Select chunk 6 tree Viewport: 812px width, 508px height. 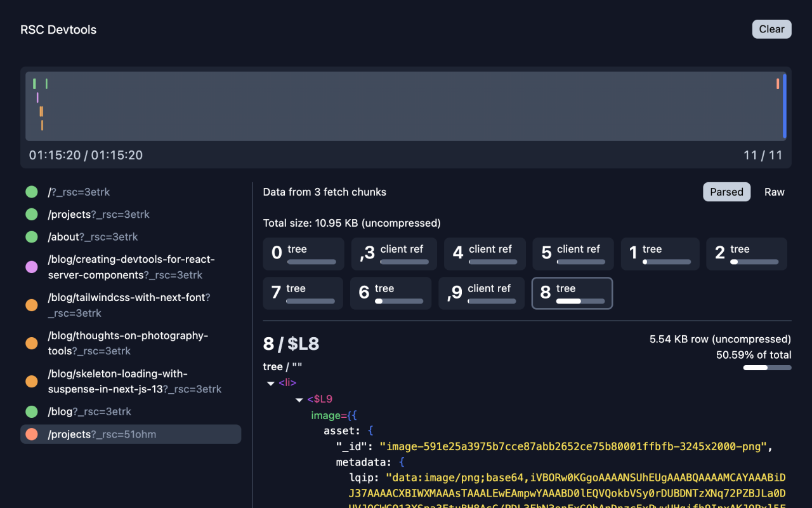(x=390, y=293)
